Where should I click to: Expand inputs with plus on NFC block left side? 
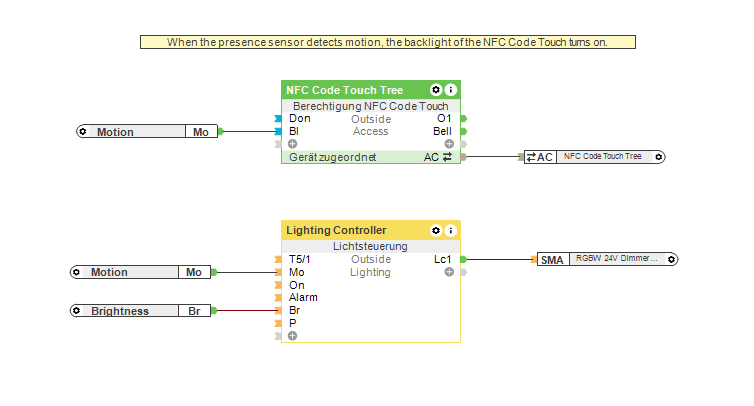click(x=292, y=144)
